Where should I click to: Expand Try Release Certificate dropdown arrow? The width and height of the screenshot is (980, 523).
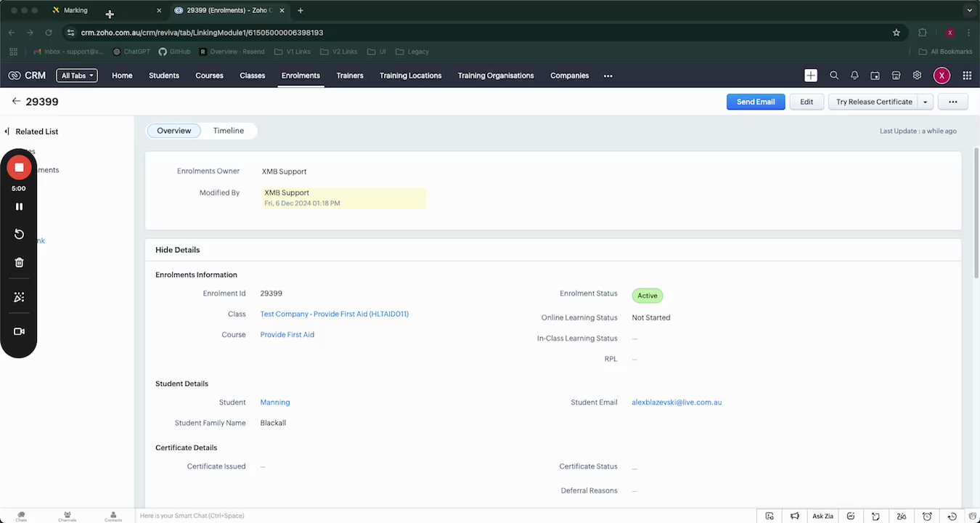[925, 102]
